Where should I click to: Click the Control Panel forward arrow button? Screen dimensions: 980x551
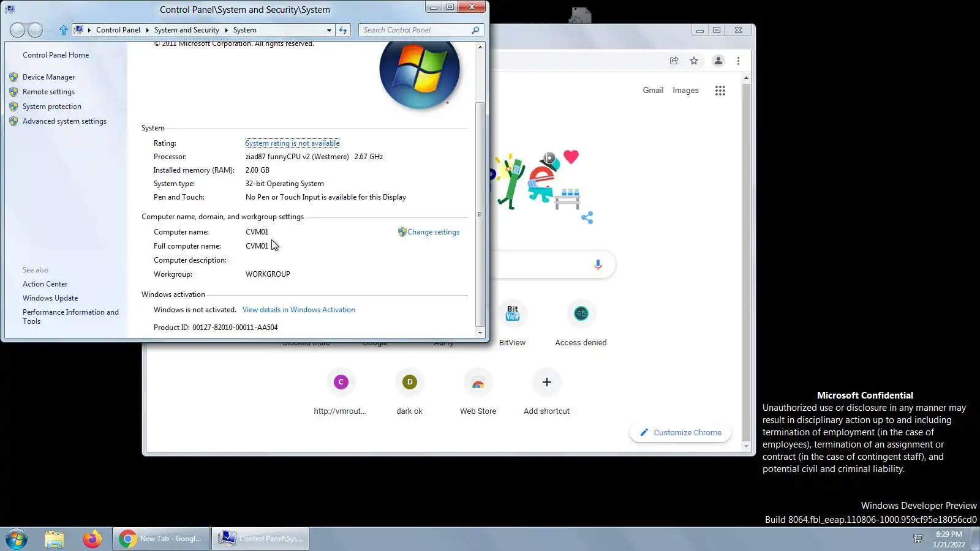(36, 29)
